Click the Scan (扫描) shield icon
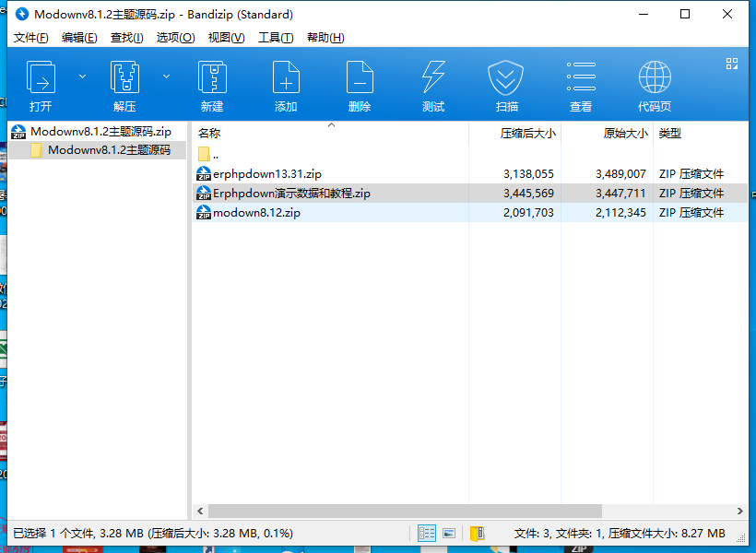 [x=505, y=77]
